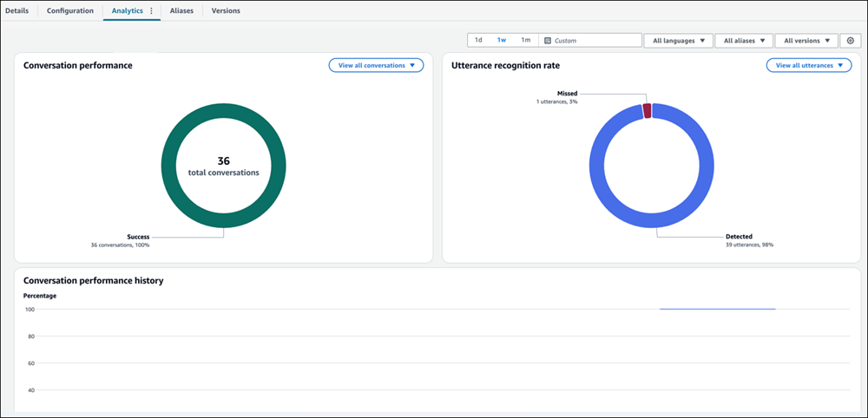Switch to the Configuration tab
This screenshot has width=868, height=418.
(70, 11)
